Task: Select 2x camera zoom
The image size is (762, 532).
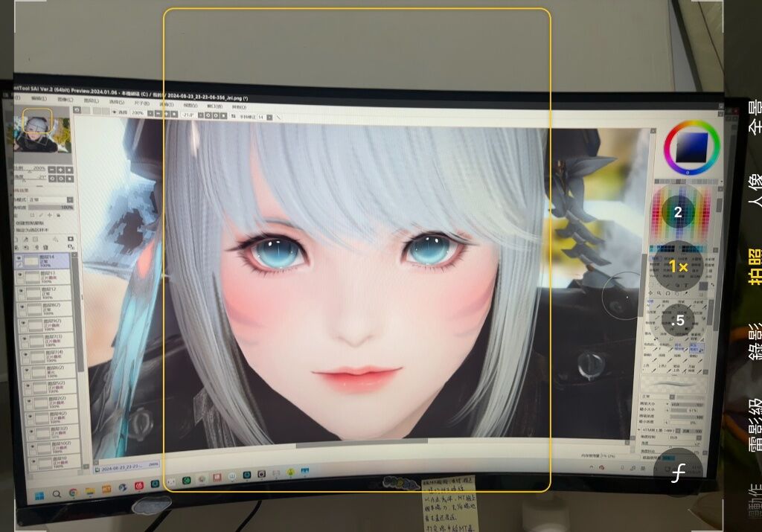Action: 678,212
